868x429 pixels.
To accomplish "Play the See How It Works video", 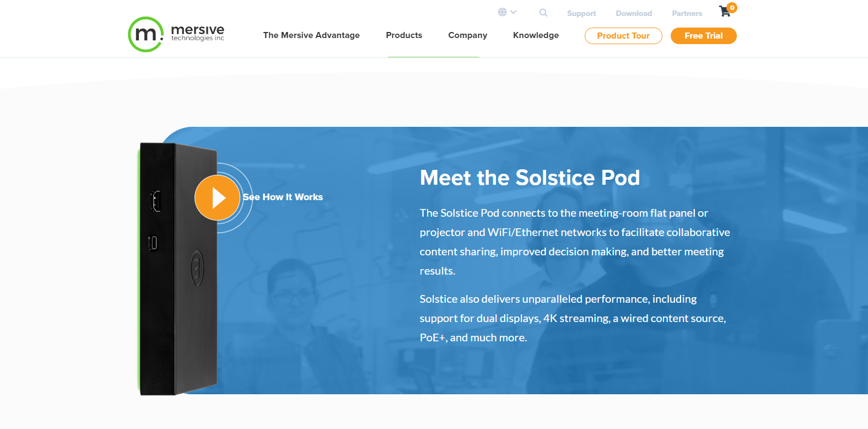I will (218, 197).
